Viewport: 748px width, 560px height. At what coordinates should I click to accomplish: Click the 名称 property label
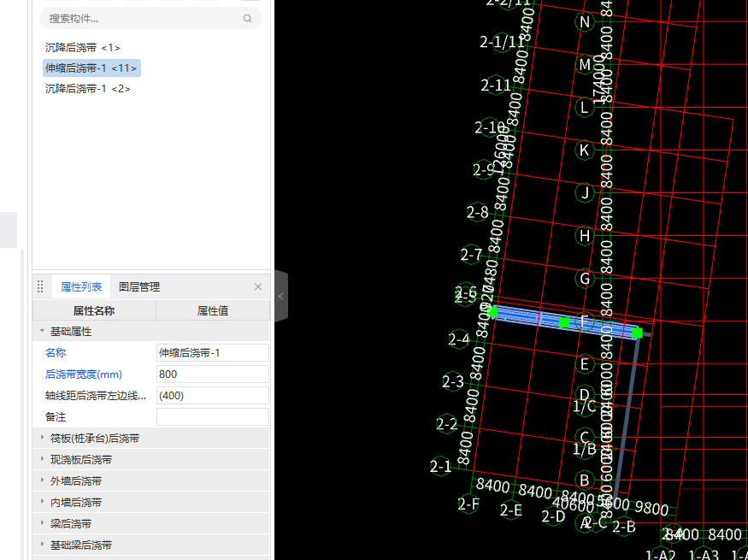[56, 353]
